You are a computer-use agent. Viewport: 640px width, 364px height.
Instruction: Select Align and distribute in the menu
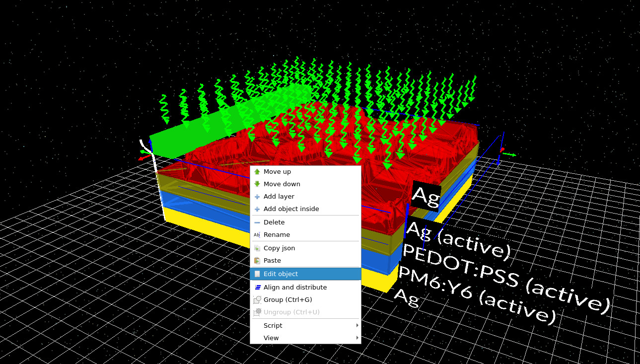click(295, 287)
